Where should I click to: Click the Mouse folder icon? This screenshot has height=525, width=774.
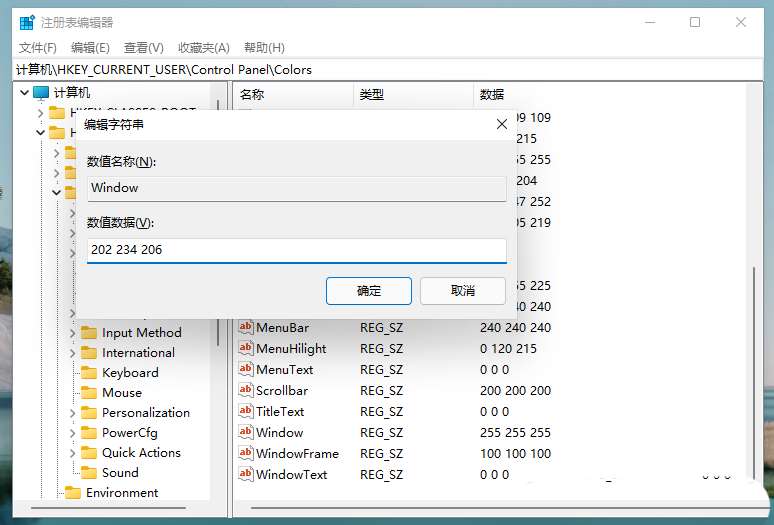[x=89, y=393]
